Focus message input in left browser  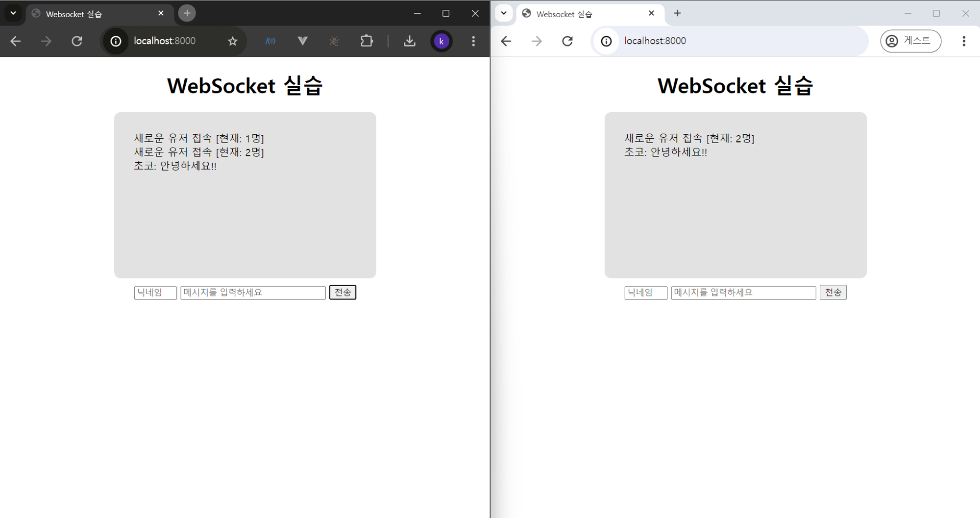(x=253, y=293)
